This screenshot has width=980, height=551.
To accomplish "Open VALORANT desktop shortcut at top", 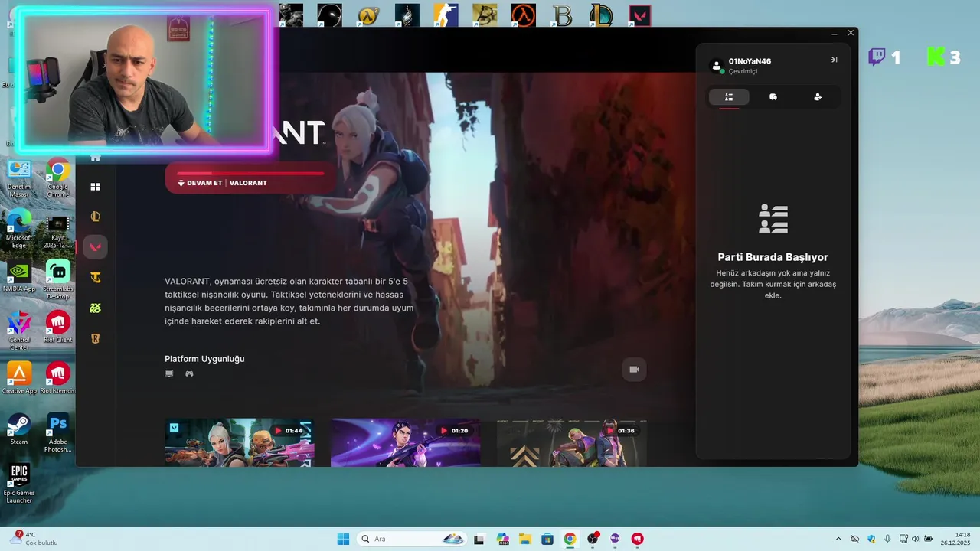I will click(640, 15).
